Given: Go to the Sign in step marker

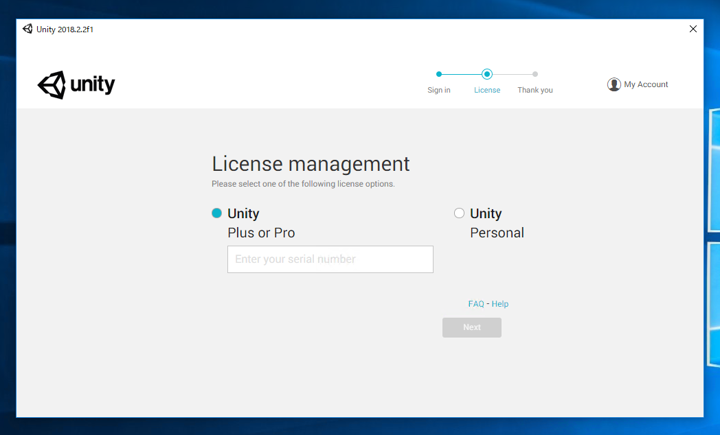Looking at the screenshot, I should click(439, 74).
